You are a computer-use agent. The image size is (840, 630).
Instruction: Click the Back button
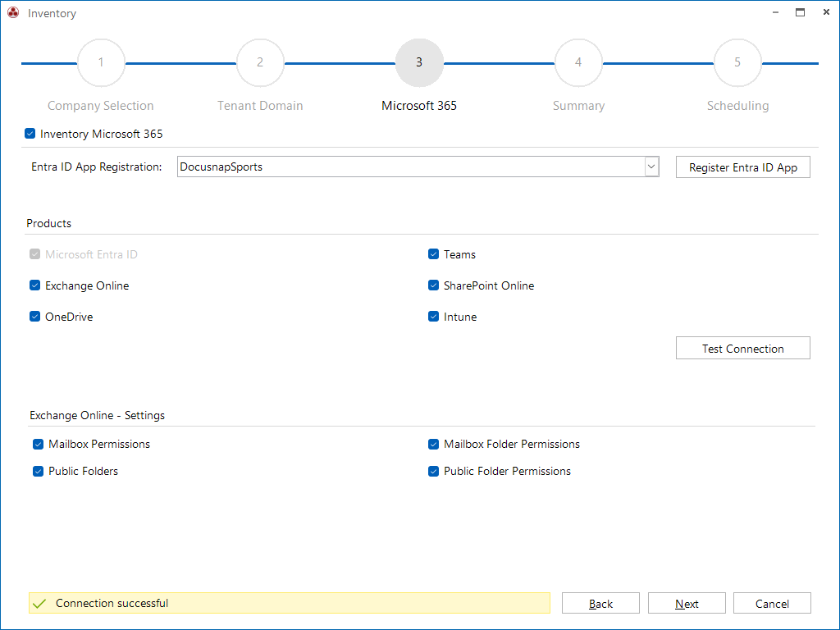pos(600,603)
